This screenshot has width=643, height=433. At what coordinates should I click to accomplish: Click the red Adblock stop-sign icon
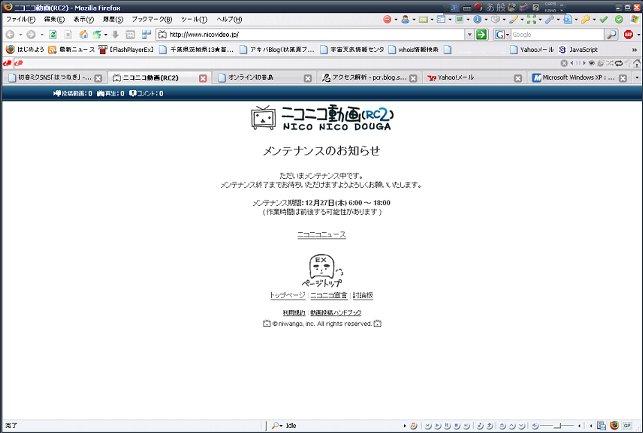tap(628, 35)
